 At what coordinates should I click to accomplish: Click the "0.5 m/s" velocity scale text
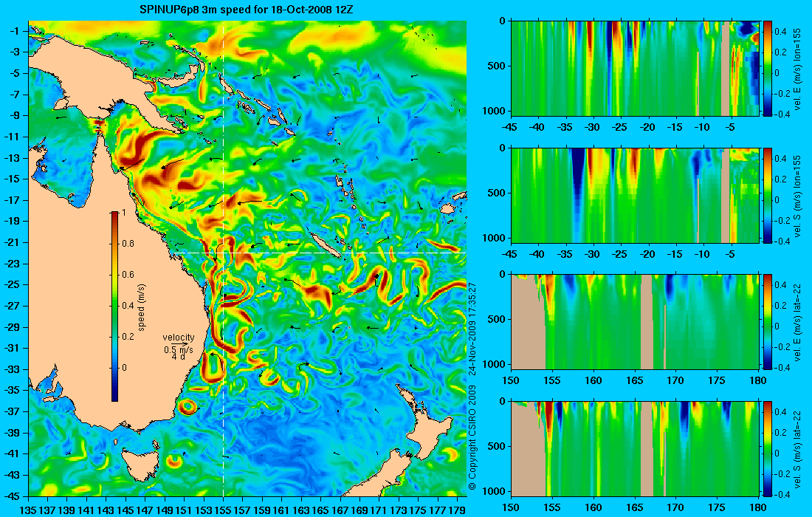coord(179,350)
